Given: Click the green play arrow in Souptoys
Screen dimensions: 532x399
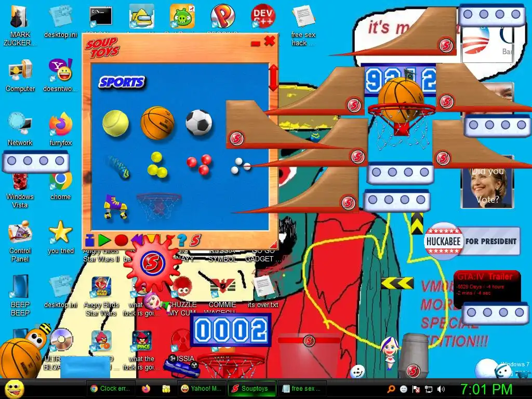Looking at the screenshot, I should [x=104, y=240].
